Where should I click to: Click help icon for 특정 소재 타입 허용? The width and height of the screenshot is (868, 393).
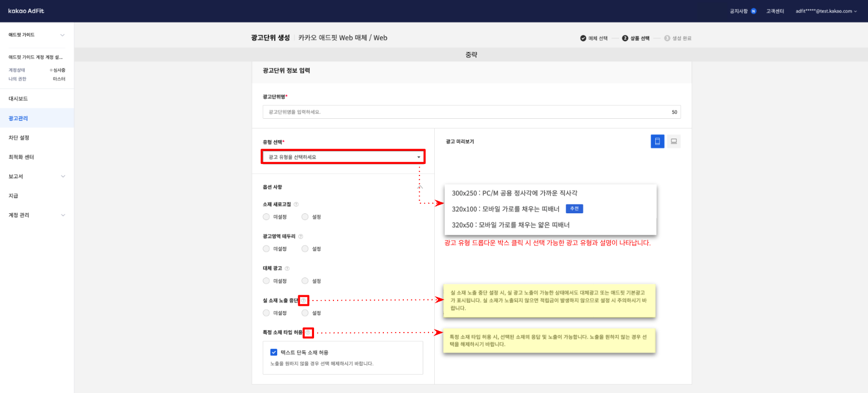tap(308, 333)
